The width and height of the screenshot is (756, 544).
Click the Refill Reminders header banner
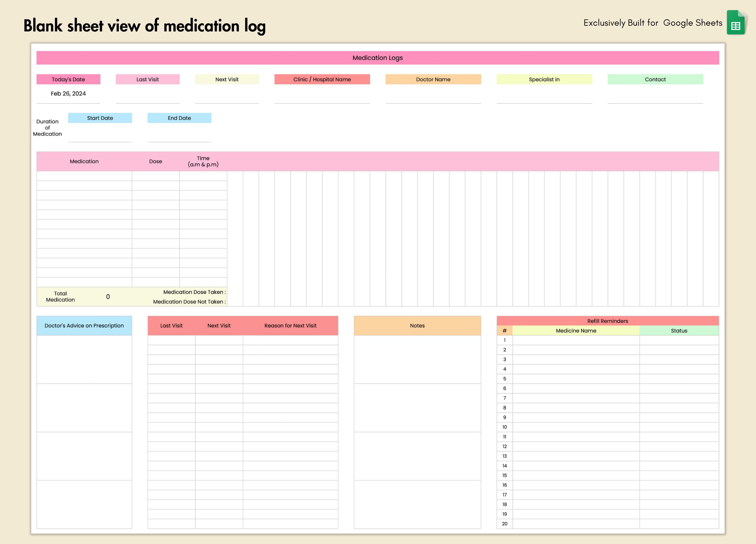tap(608, 321)
